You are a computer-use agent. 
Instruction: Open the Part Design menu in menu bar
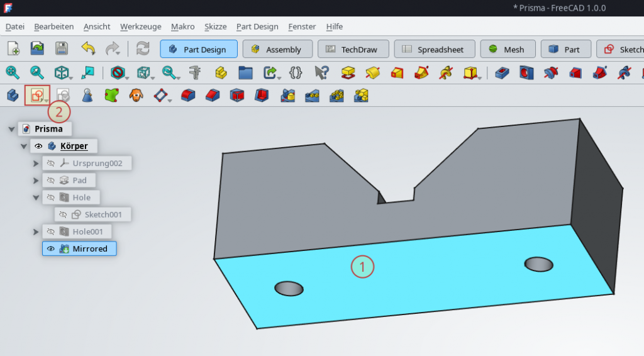(257, 26)
